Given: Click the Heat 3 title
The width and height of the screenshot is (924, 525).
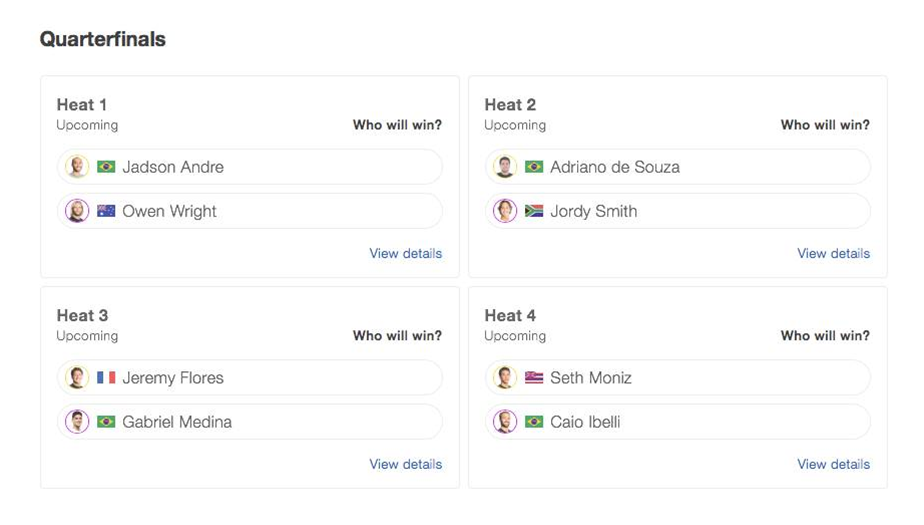Looking at the screenshot, I should [82, 315].
